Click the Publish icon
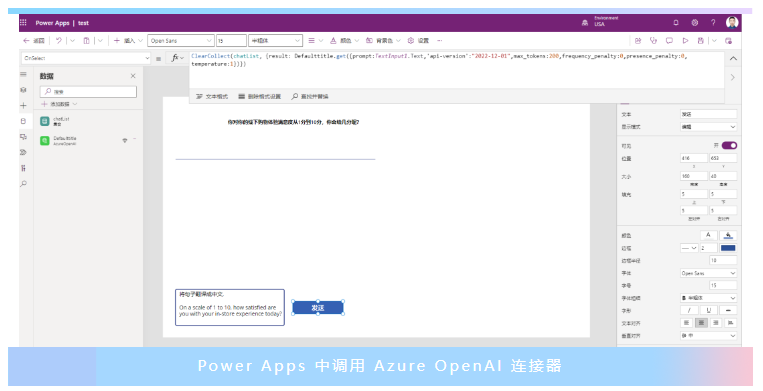The width and height of the screenshot is (763, 391). tap(728, 41)
